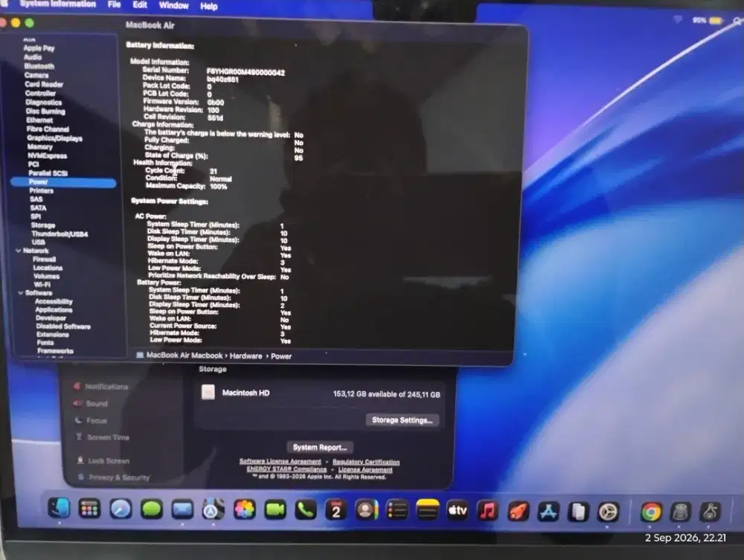This screenshot has height=560, width=744.
Task: Open the ENERGY STAR Compliance link
Action: point(286,469)
